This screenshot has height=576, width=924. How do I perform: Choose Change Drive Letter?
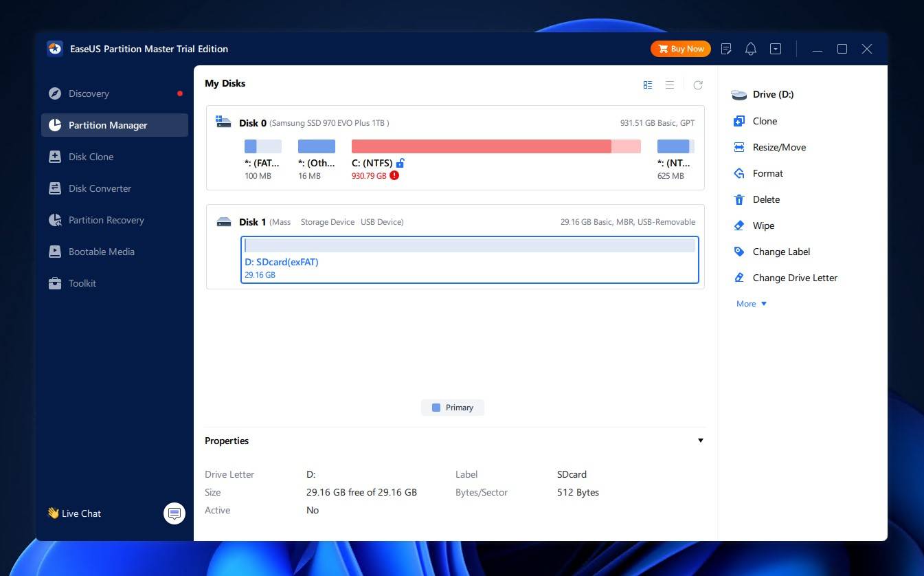[x=795, y=278]
